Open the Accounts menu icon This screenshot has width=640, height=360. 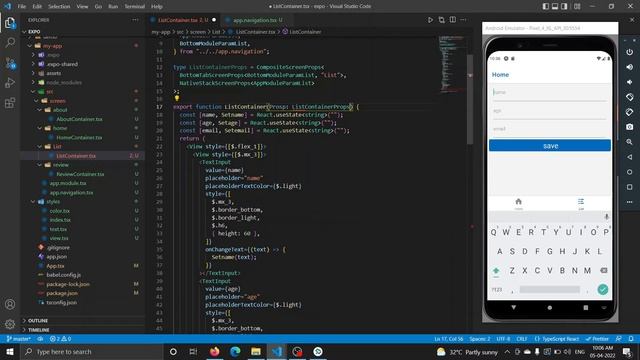point(10,304)
